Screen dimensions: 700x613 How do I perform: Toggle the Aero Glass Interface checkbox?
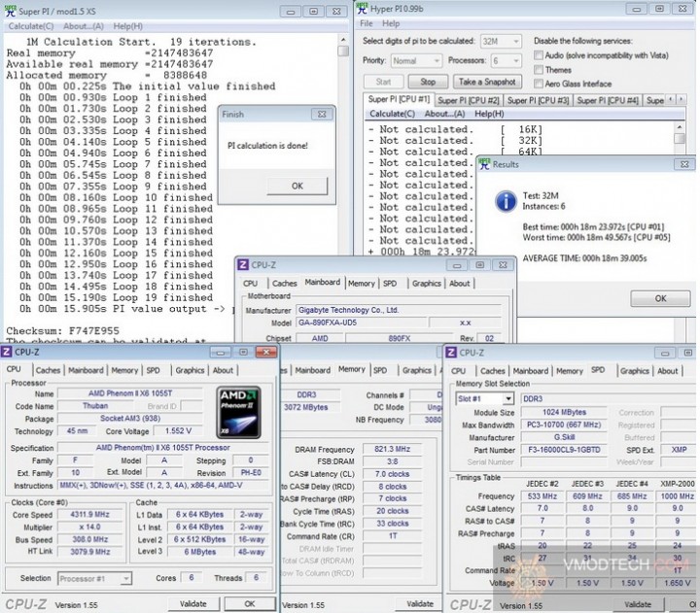click(539, 84)
